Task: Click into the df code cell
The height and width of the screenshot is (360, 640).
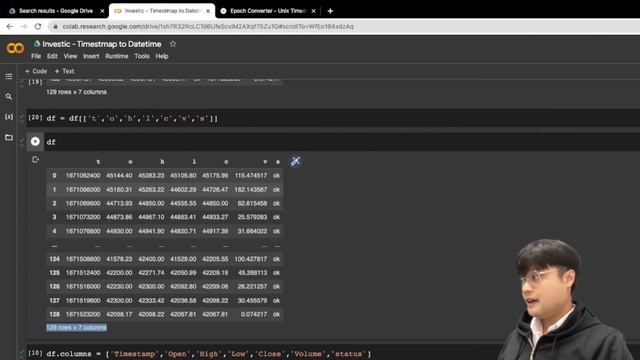Action: 51,142
